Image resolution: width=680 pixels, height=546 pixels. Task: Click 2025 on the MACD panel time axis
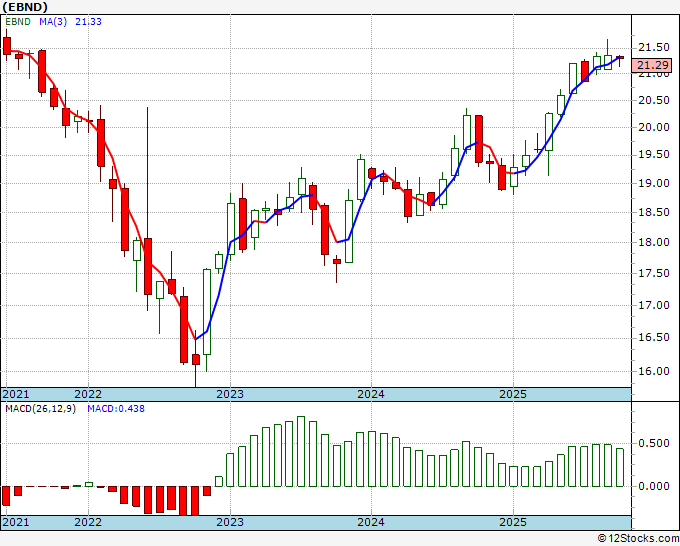pos(513,522)
